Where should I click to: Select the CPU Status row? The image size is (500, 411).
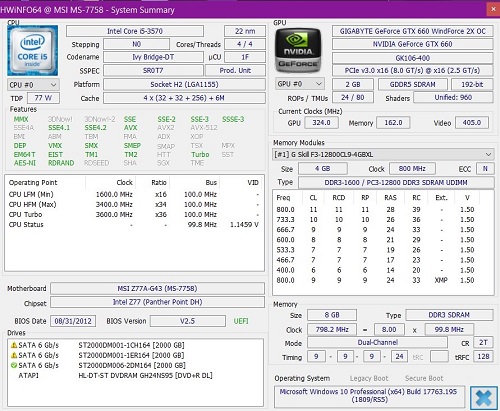click(134, 224)
